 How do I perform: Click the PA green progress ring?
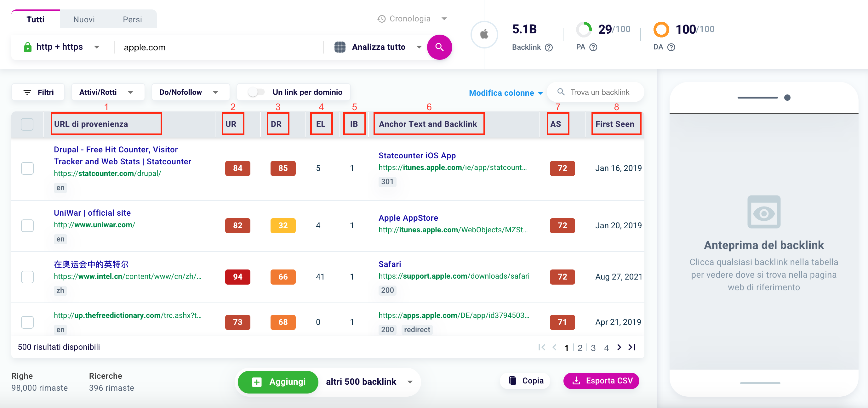[x=584, y=30]
